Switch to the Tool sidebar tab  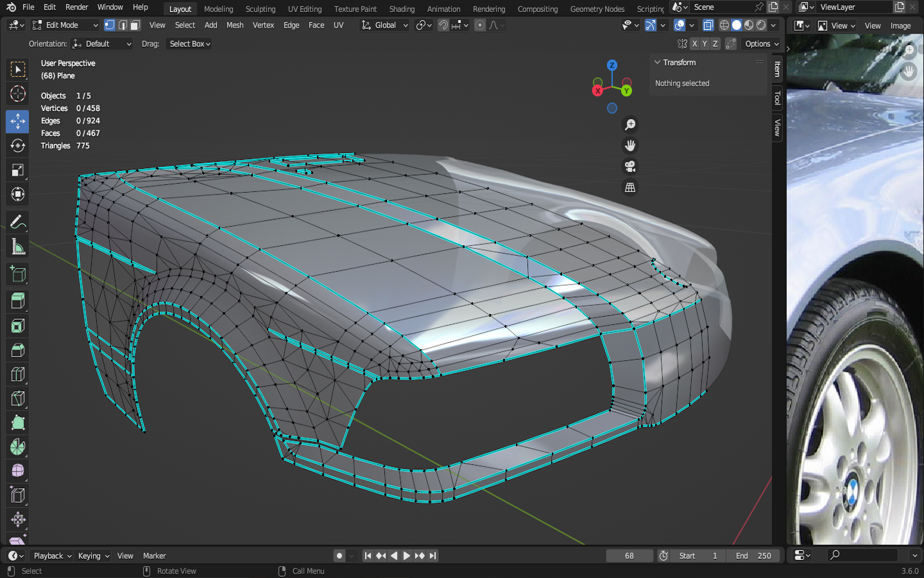(778, 98)
